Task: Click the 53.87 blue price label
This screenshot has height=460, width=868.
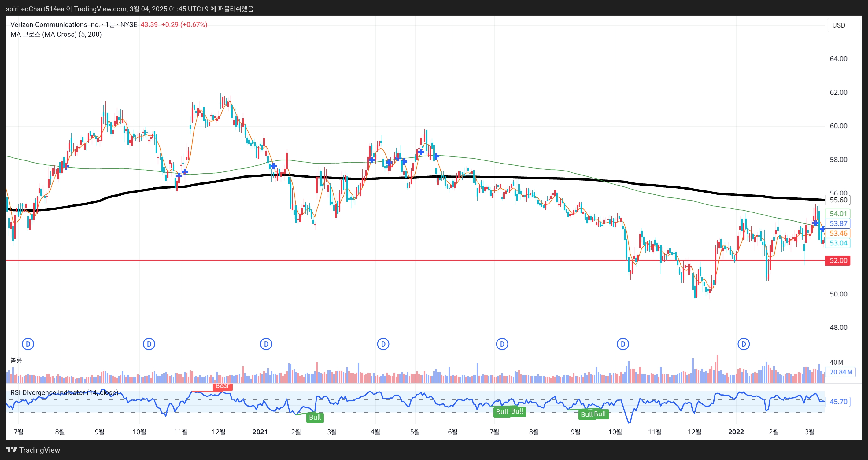Action: coord(838,224)
